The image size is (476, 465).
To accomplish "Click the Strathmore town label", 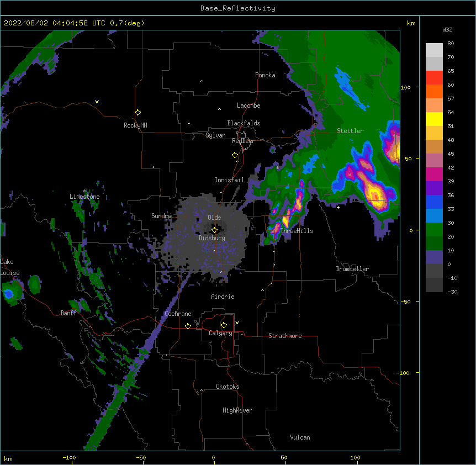I will [x=285, y=336].
